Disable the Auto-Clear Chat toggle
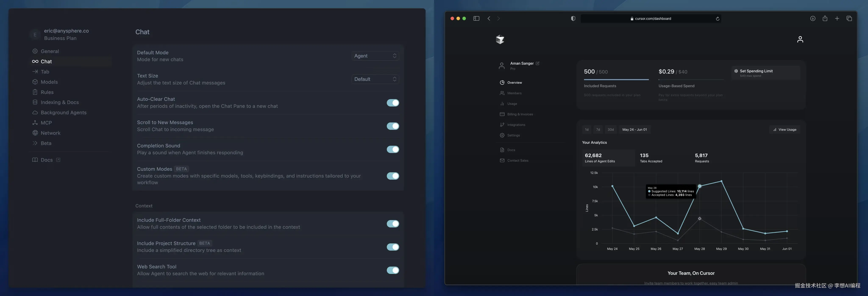This screenshot has width=868, height=296. tap(392, 103)
